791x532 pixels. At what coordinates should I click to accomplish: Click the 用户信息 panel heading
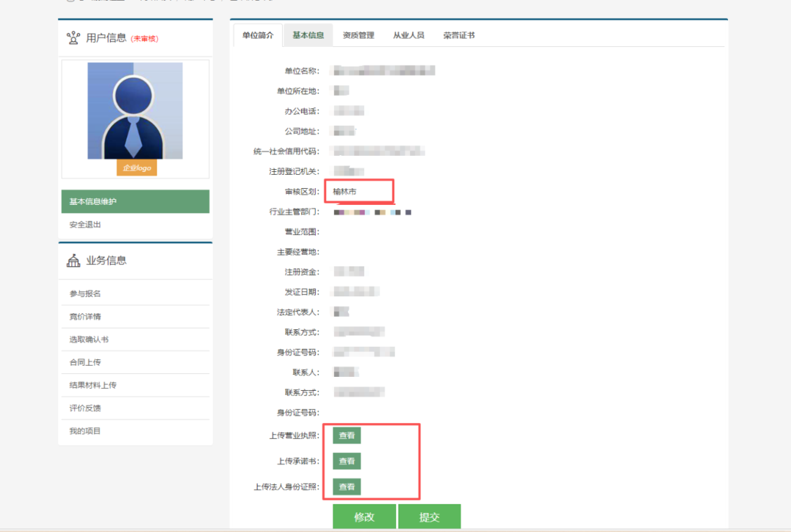[x=106, y=38]
